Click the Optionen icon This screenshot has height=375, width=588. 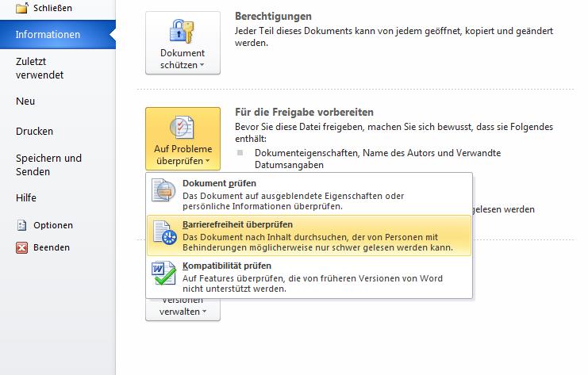pyautogui.click(x=21, y=225)
